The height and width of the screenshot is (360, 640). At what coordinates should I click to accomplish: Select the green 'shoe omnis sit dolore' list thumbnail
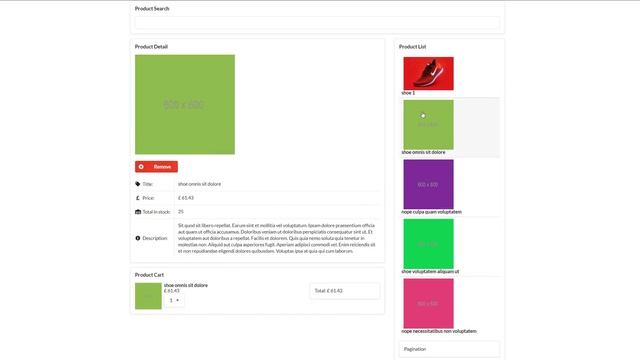point(428,124)
